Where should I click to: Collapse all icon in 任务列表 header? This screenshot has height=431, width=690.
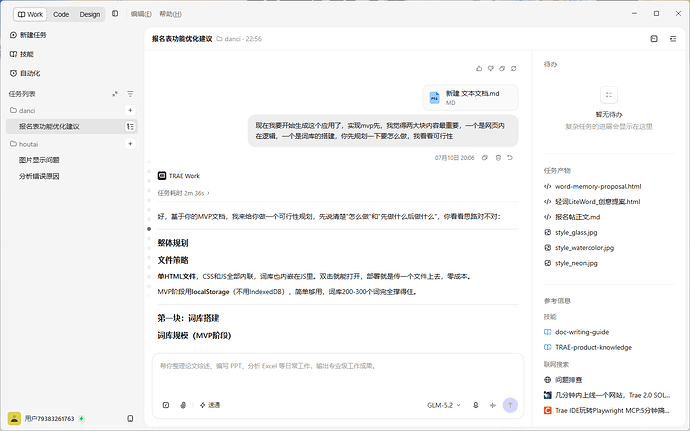pos(115,94)
